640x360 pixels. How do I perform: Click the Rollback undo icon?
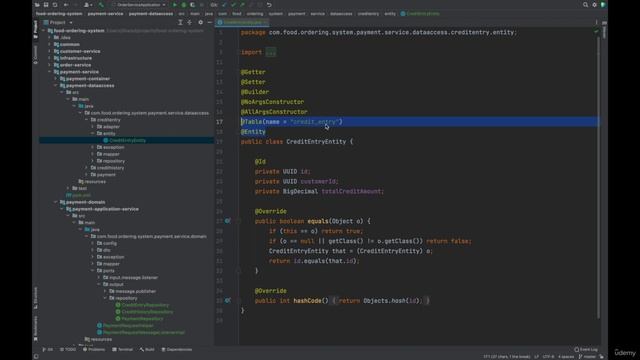coord(269,5)
